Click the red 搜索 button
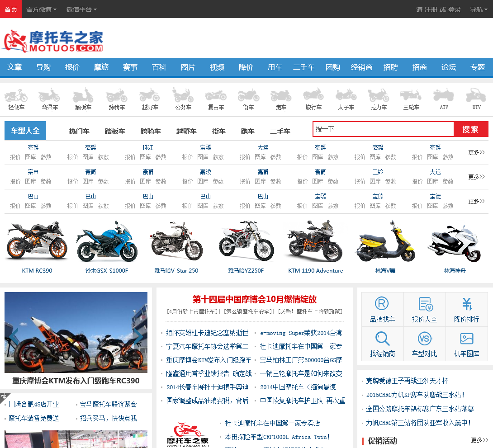 pyautogui.click(x=471, y=129)
